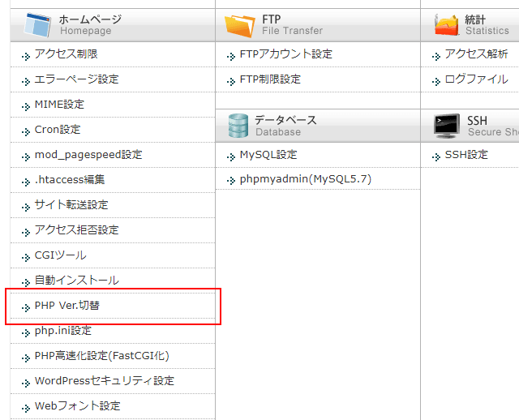Click the Database cylinder icon
519x420 pixels.
pyautogui.click(x=238, y=126)
